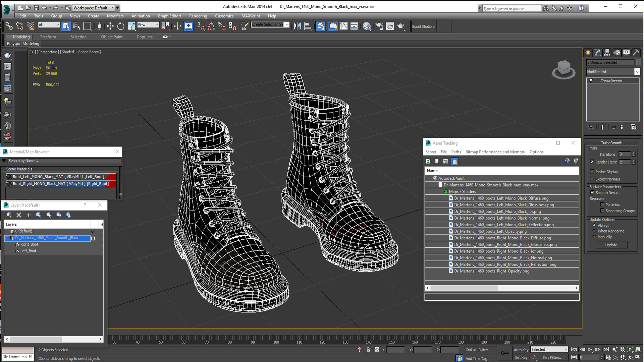Toggle Render Iters checkbox

(x=592, y=162)
